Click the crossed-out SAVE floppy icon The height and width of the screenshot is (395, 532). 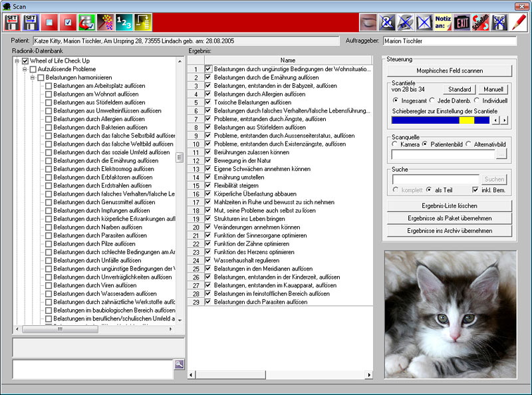coord(499,23)
